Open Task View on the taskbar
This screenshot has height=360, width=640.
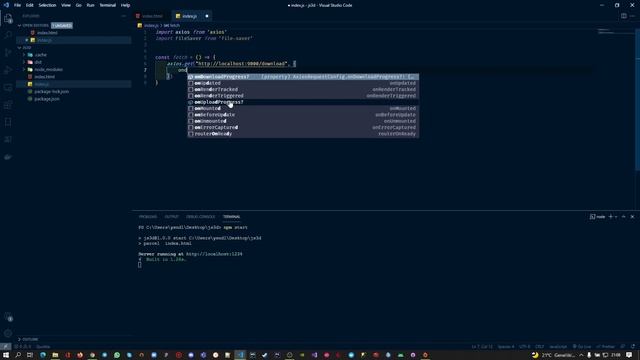[x=30, y=355]
